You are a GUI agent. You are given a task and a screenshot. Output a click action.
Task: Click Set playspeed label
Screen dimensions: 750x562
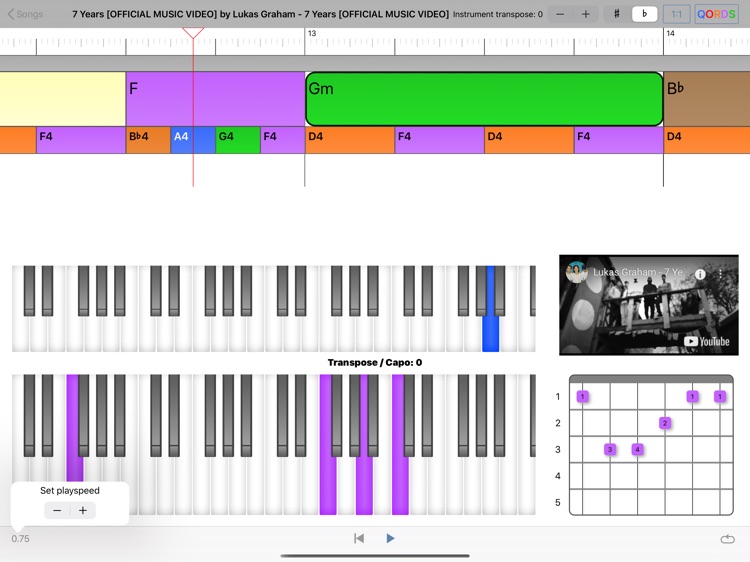coord(70,491)
